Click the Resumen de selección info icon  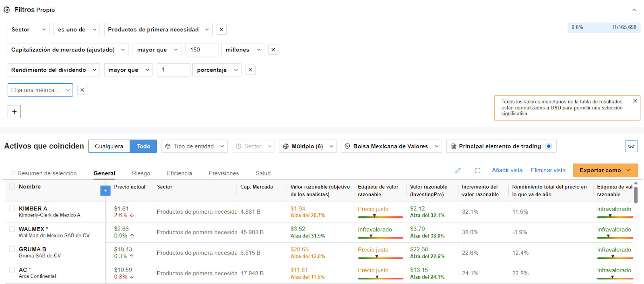[13, 173]
